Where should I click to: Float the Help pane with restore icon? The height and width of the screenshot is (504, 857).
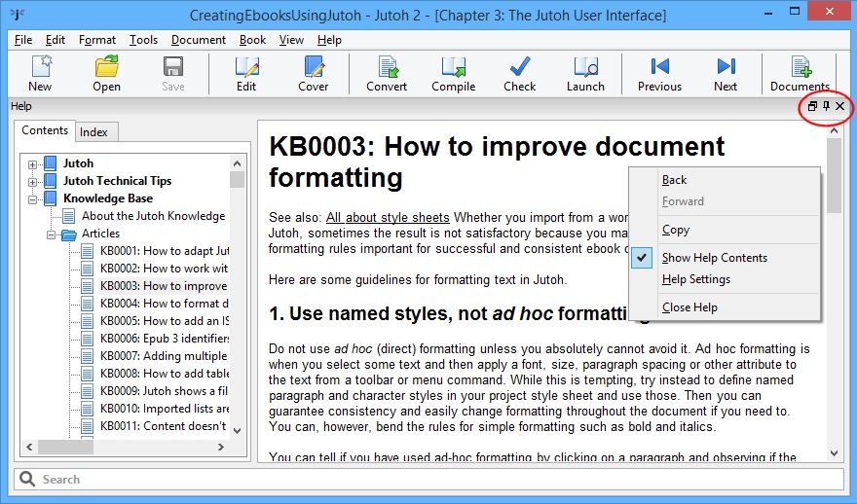812,106
